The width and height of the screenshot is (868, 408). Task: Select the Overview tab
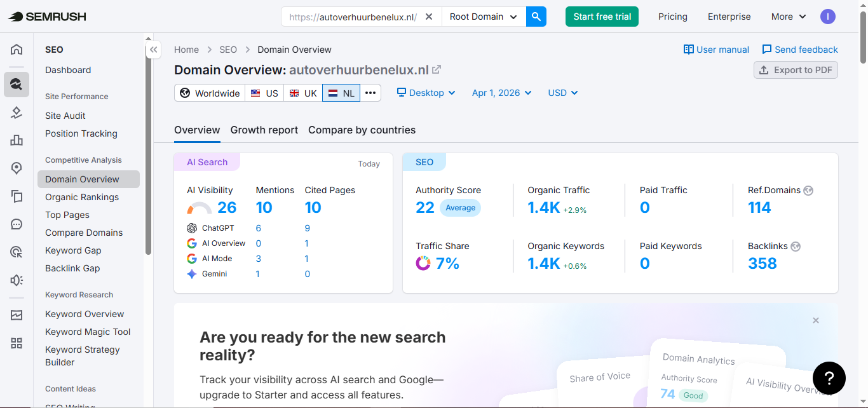click(197, 130)
